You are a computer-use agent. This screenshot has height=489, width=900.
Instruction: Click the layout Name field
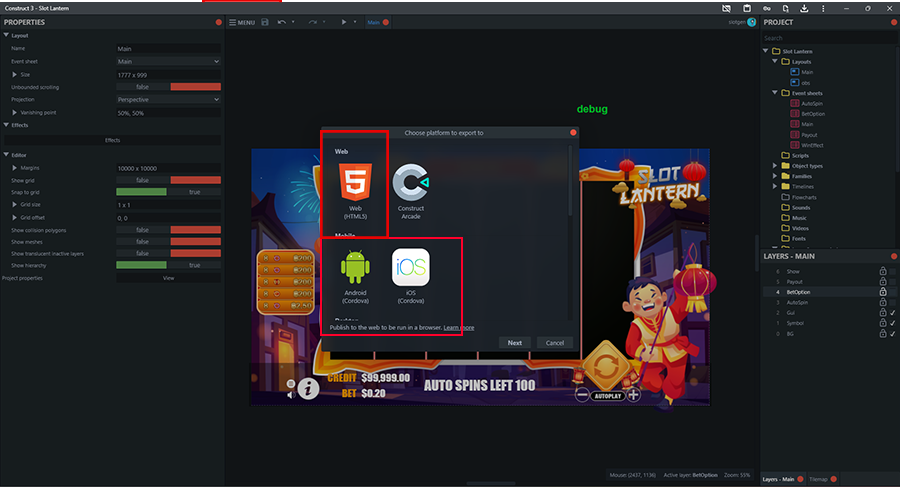(x=168, y=49)
